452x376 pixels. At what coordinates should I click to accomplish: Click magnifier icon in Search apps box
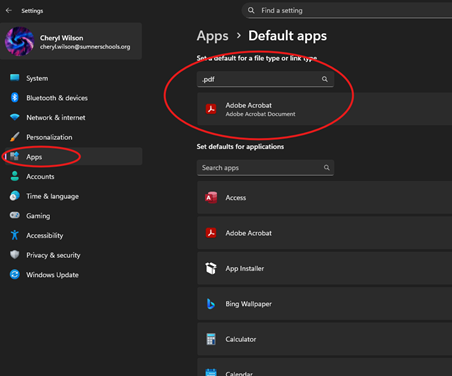327,167
